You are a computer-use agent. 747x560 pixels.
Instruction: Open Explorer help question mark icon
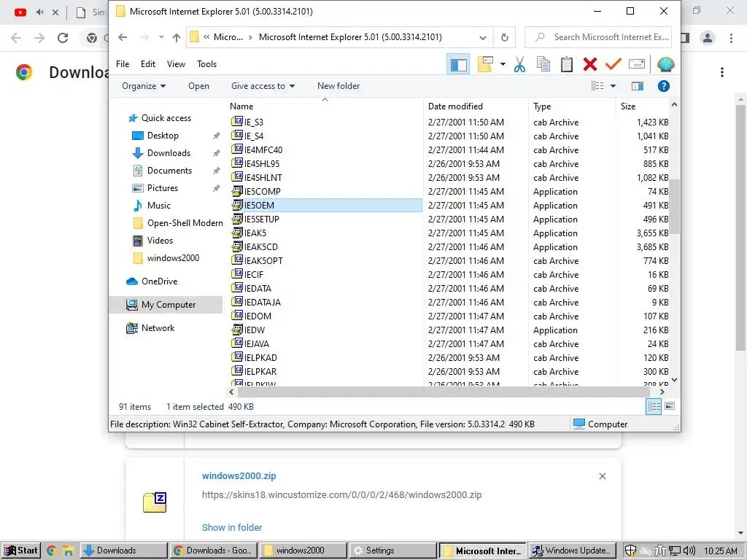664,86
